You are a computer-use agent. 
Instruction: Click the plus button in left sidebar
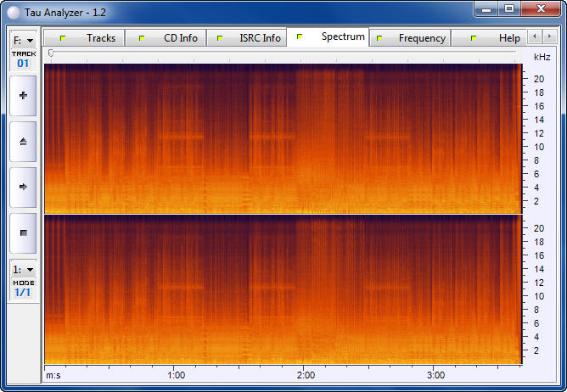[x=23, y=96]
